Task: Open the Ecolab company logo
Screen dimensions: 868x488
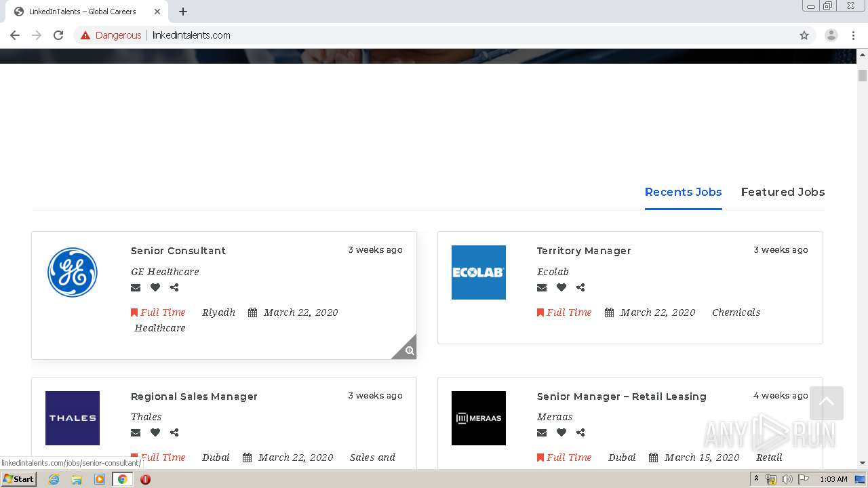Action: (x=479, y=272)
